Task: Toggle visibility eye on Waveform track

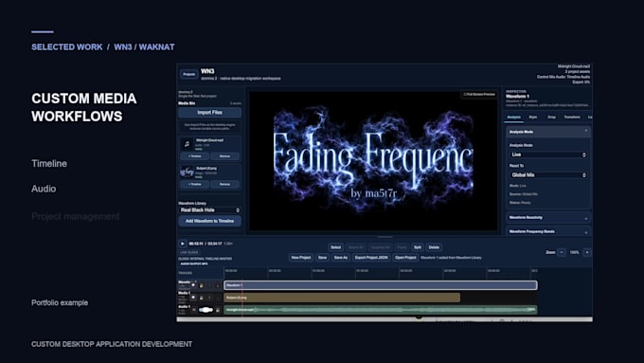Action: point(193,285)
